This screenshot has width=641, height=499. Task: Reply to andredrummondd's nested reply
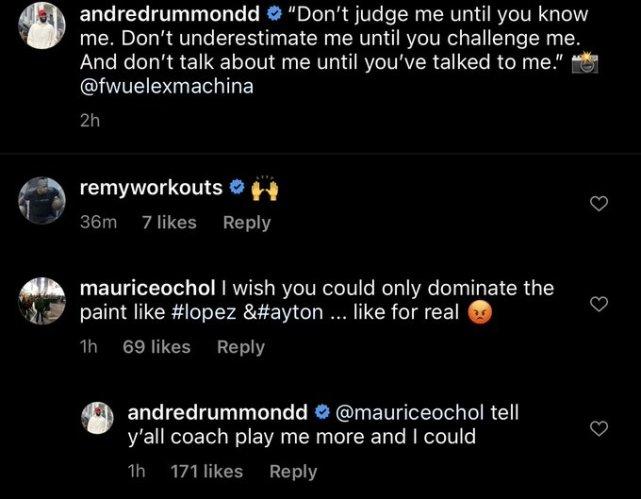click(293, 471)
